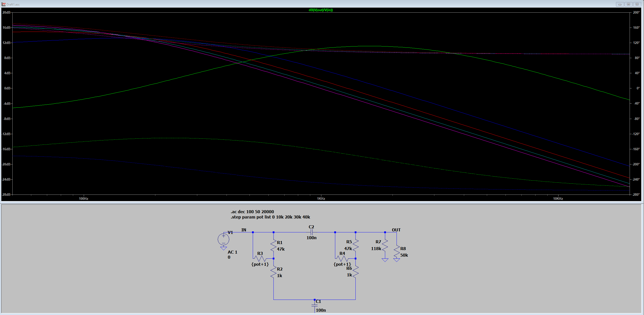The height and width of the screenshot is (315, 644).
Task: Click the ground symbol under V1
Action: click(x=223, y=248)
